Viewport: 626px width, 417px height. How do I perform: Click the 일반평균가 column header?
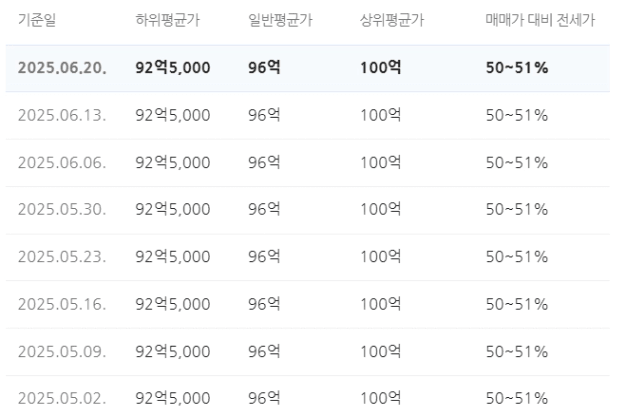[280, 20]
